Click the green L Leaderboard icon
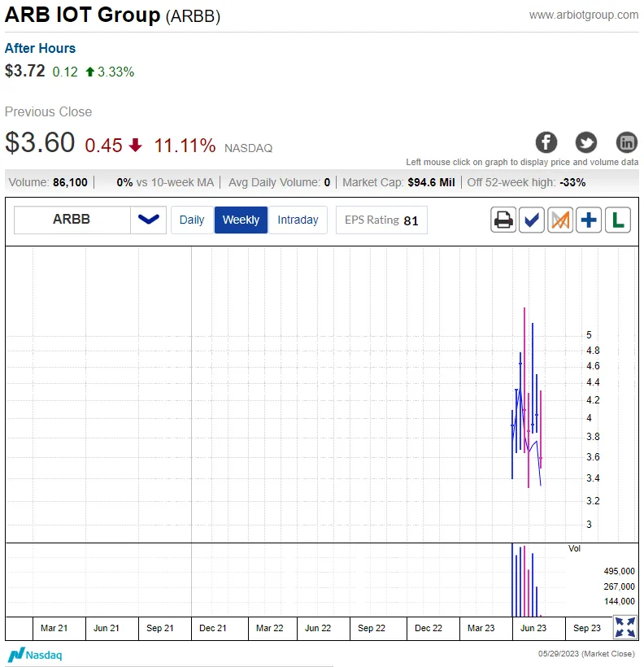Viewport: 644px width, 667px height. coord(618,220)
